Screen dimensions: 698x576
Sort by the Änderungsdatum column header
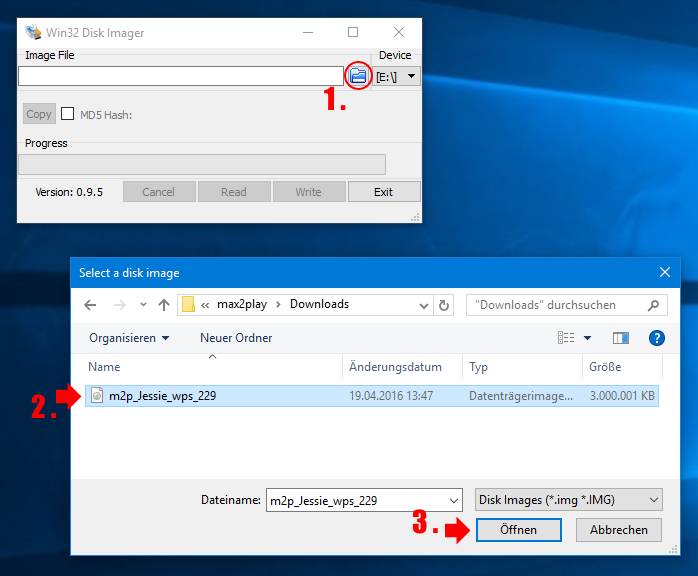(402, 367)
